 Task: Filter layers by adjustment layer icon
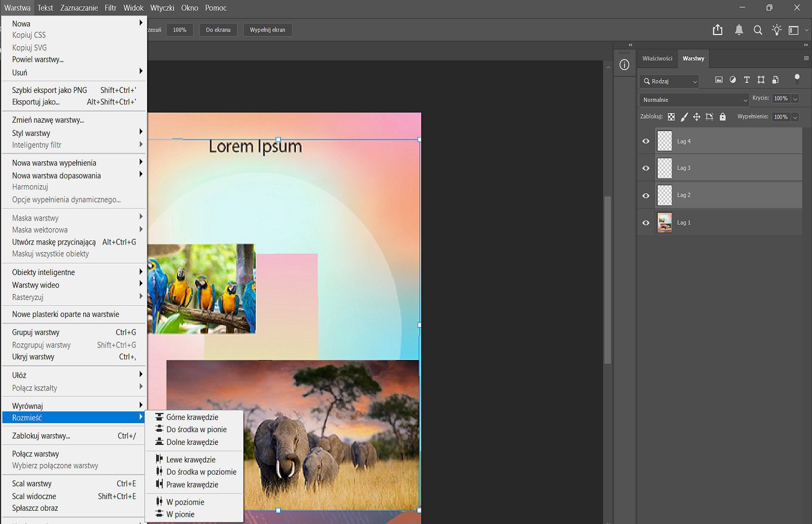tap(732, 80)
